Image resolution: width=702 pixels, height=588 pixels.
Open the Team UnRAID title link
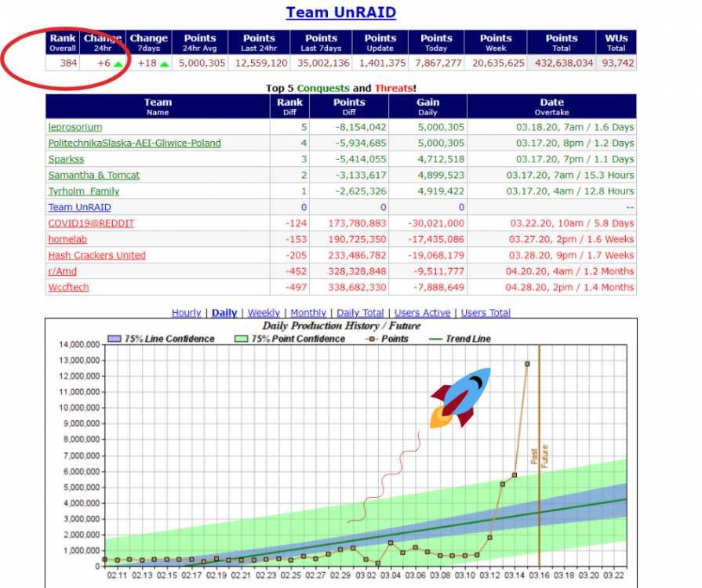(340, 13)
